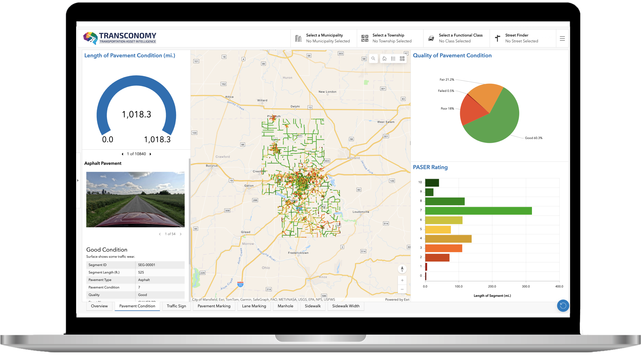Image resolution: width=644 pixels, height=357 pixels.
Task: Toggle to the Lane Marking view
Action: point(254,306)
